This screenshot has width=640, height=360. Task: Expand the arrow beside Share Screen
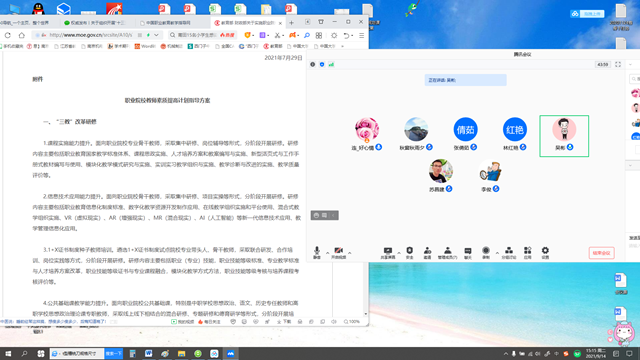399,253
